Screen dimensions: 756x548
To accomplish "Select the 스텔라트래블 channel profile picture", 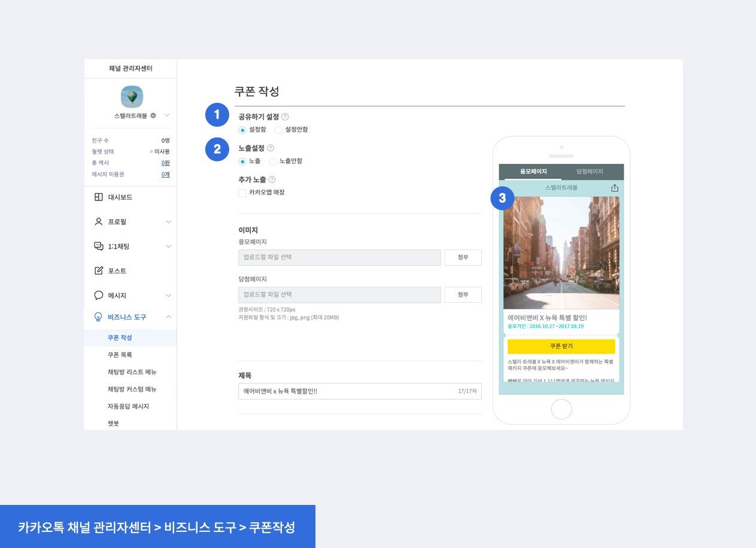I will (x=132, y=96).
